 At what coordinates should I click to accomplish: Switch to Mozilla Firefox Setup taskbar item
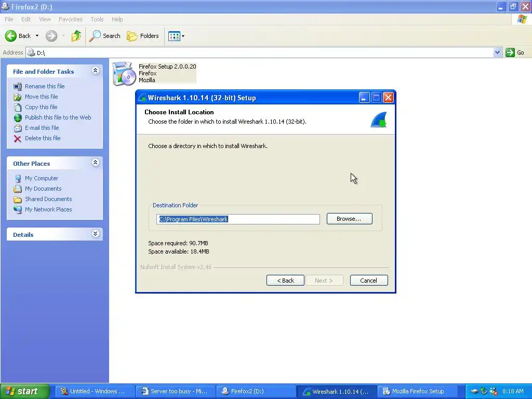417,391
